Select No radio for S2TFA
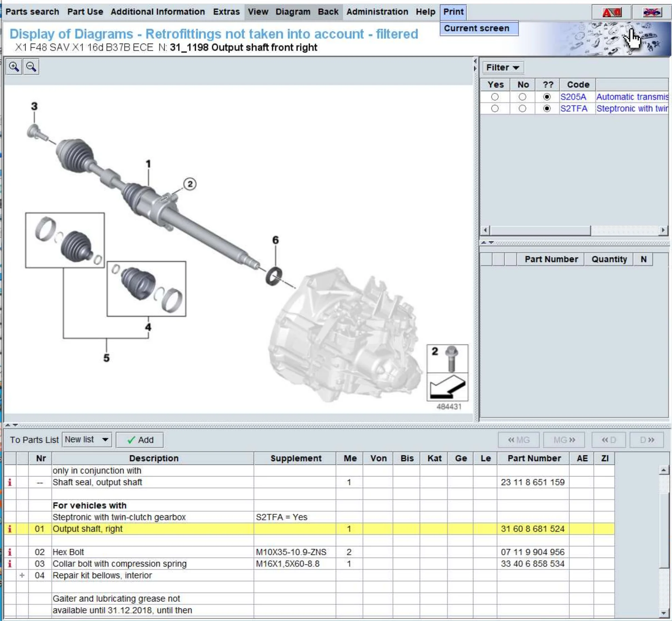 click(522, 108)
